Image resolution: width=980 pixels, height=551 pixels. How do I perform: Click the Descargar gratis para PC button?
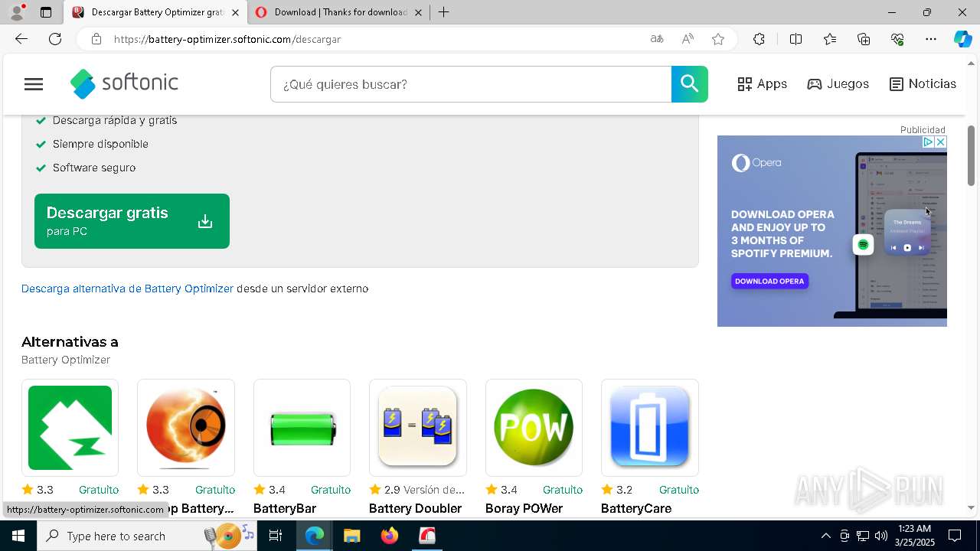pos(132,221)
